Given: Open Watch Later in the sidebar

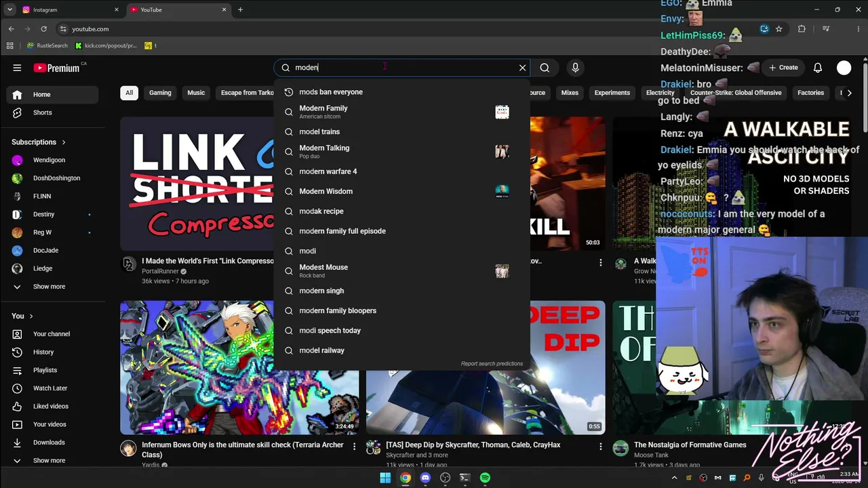Looking at the screenshot, I should [54, 388].
